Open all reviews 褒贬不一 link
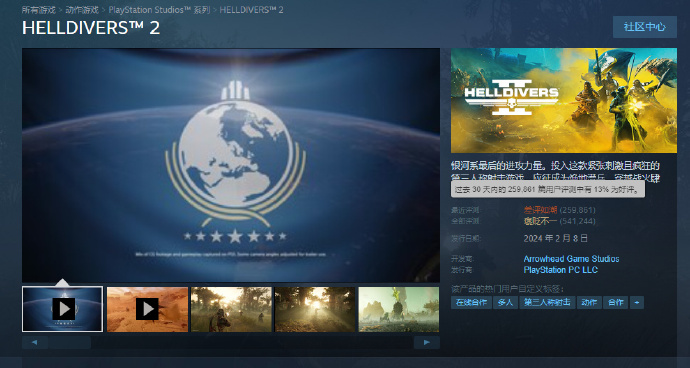The height and width of the screenshot is (368, 690). coord(540,221)
